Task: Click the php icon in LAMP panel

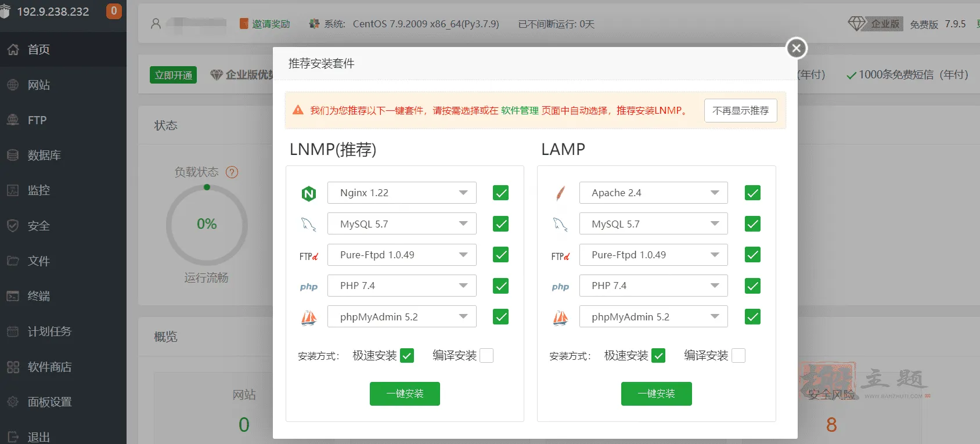Action: point(560,287)
